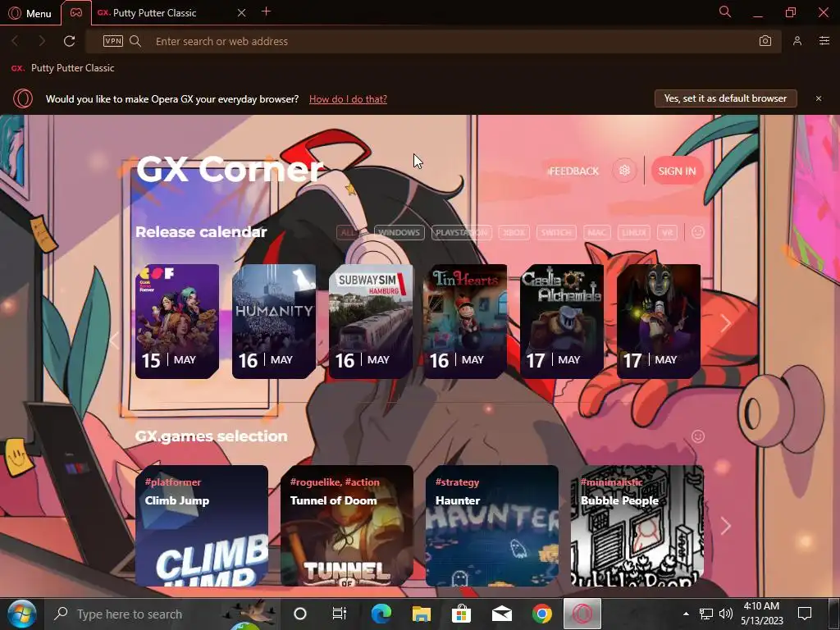Open the HUMANITY 16 MAY card

click(274, 322)
